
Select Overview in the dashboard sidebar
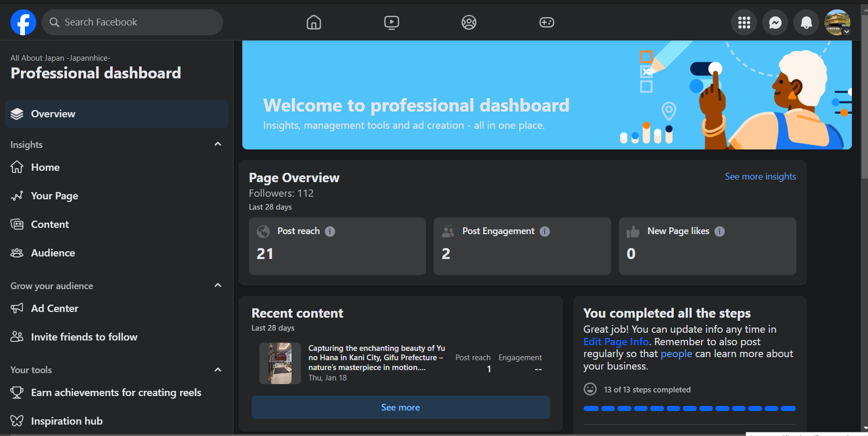(x=117, y=114)
